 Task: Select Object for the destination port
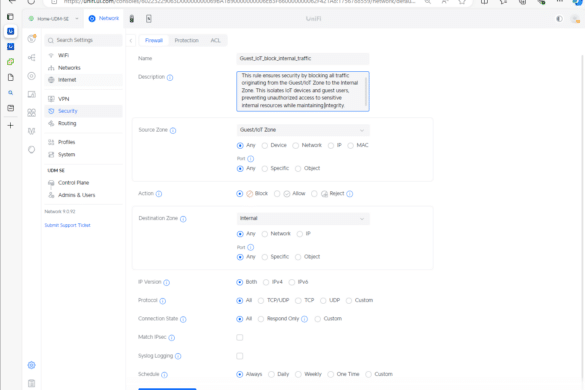click(x=298, y=257)
